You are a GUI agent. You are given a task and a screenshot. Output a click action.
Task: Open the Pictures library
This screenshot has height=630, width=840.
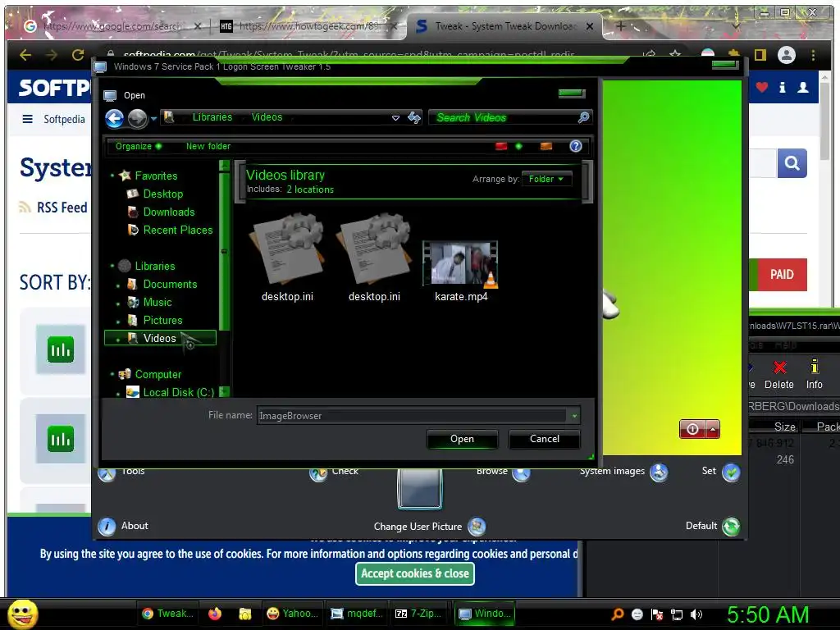[x=163, y=321]
